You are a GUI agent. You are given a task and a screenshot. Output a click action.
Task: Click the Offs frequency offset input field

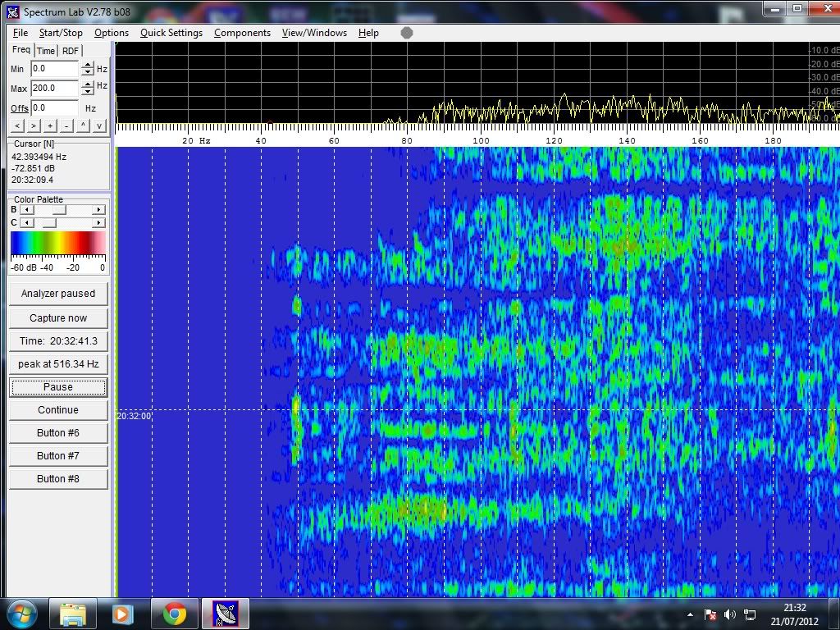pyautogui.click(x=54, y=108)
